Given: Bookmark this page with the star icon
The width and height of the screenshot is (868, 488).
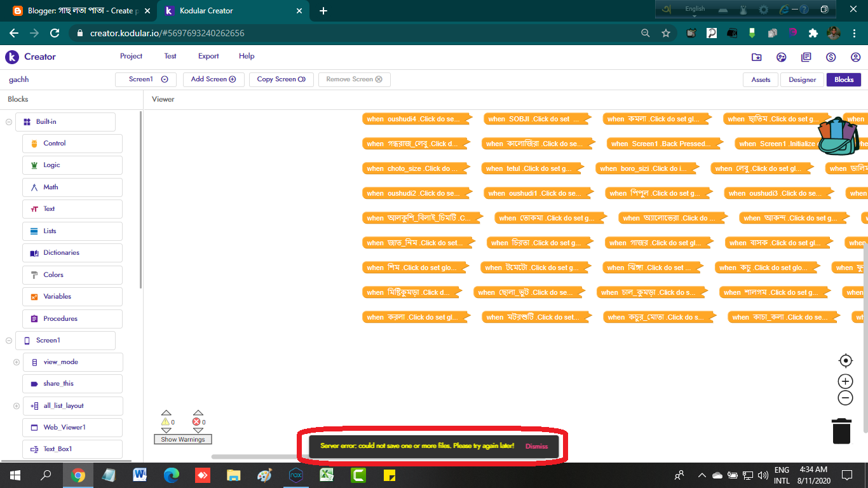Looking at the screenshot, I should tap(665, 33).
